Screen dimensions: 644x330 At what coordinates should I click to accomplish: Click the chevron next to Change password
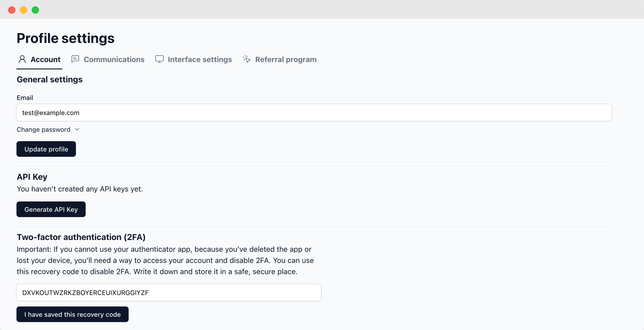(77, 129)
